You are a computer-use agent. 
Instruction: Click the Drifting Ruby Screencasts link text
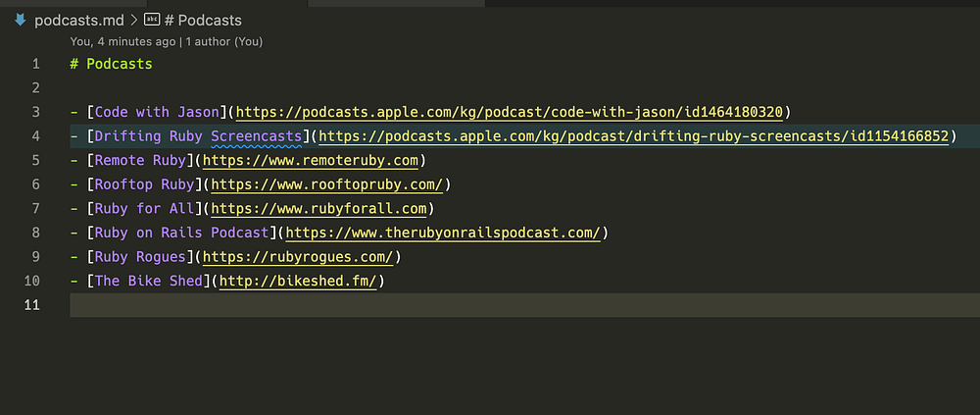point(198,135)
